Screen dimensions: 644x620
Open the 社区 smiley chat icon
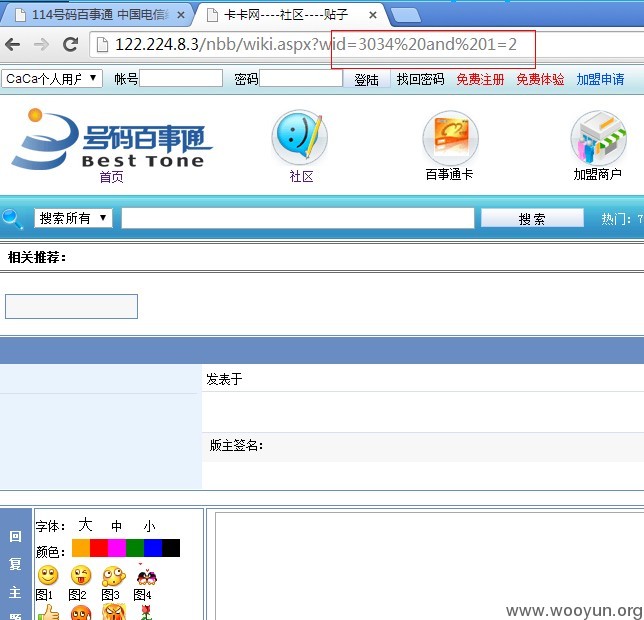[x=300, y=137]
